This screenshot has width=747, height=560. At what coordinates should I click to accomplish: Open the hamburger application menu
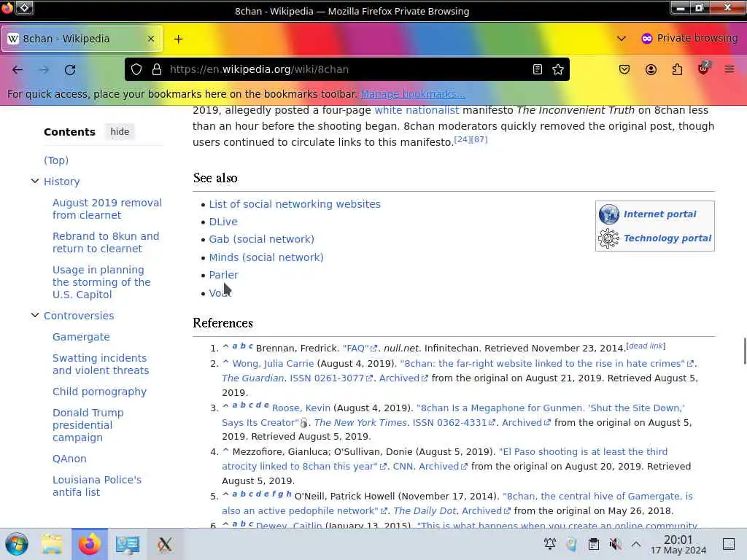729,69
